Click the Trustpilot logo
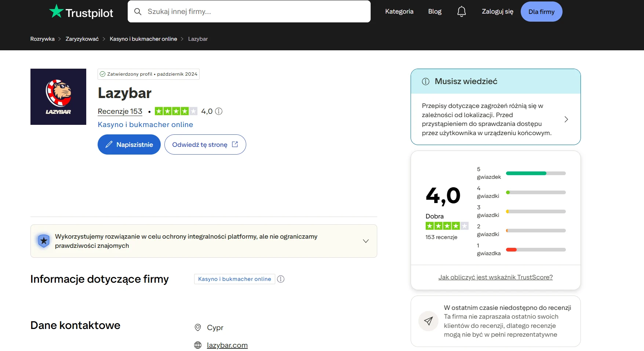The image size is (644, 351). tap(81, 12)
